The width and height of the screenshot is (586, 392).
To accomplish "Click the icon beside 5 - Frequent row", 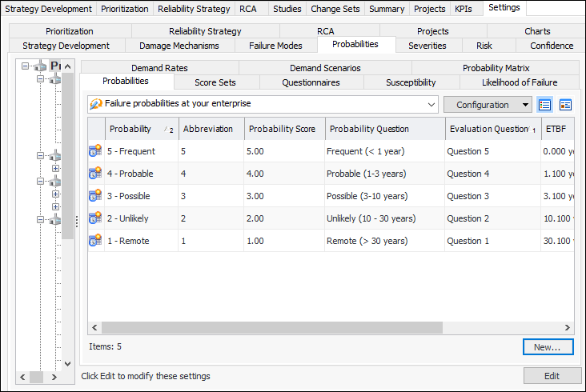I will (x=95, y=151).
